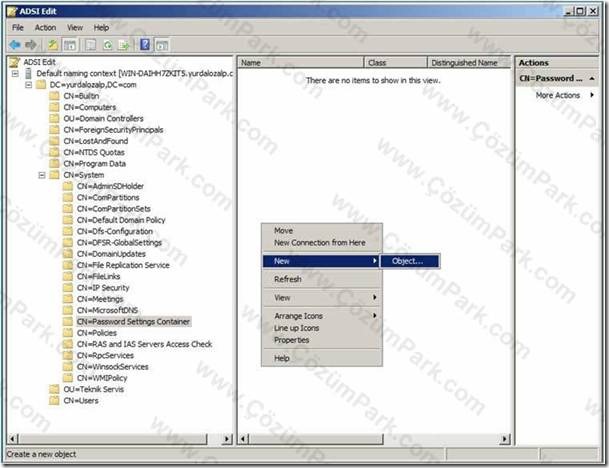This screenshot has width=609, height=468.
Task: Click the CN=Password Settings Container folder icon
Action: (68, 322)
